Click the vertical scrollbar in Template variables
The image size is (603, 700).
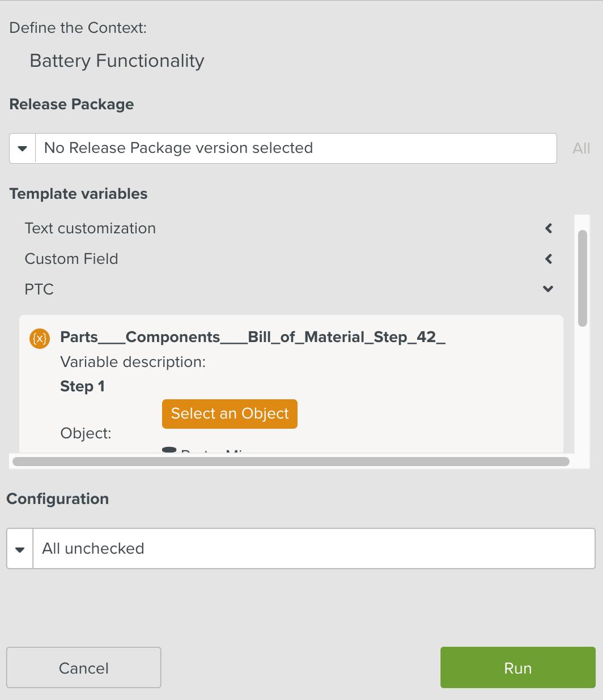[x=582, y=278]
